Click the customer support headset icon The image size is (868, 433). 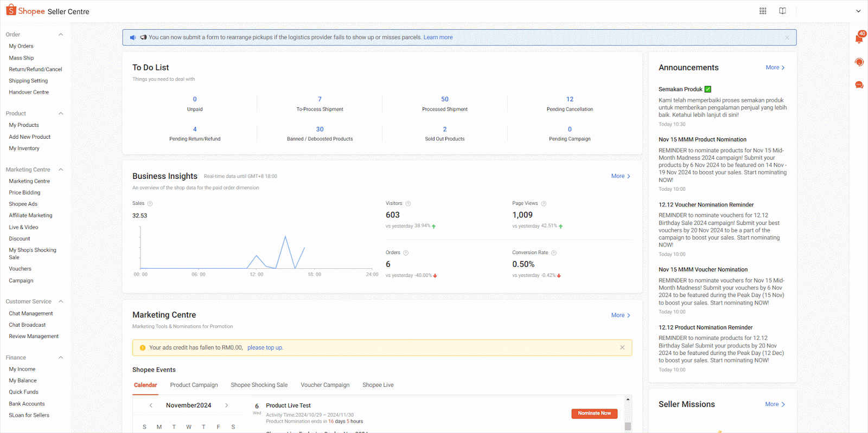859,62
